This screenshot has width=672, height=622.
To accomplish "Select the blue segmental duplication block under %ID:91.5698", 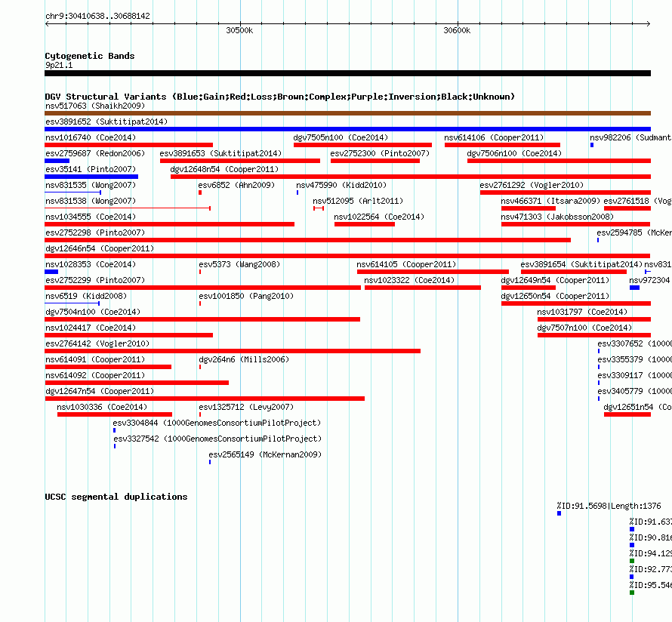I will tap(559, 513).
